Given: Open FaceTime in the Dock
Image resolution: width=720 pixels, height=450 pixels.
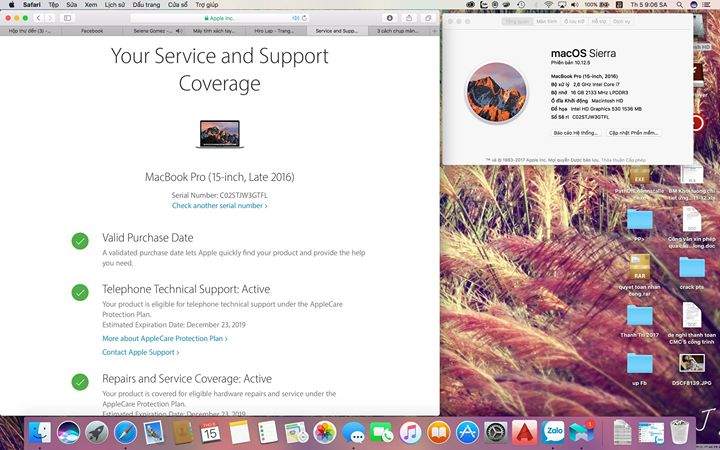Looking at the screenshot, I should pos(382,433).
